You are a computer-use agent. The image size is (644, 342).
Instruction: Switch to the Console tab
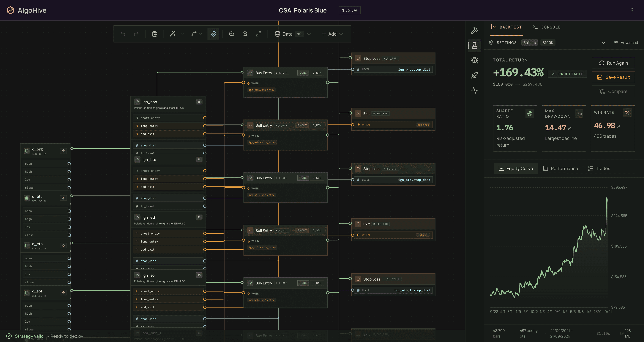547,27
